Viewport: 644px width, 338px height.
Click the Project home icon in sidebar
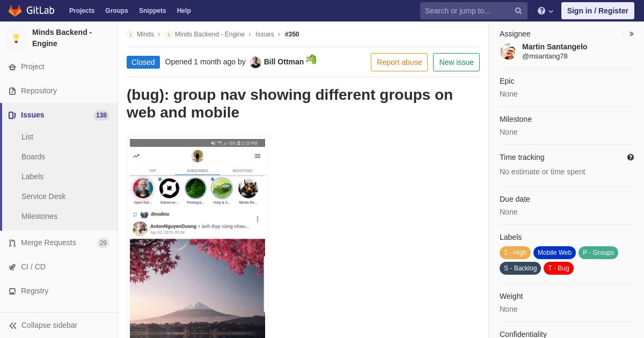12,67
